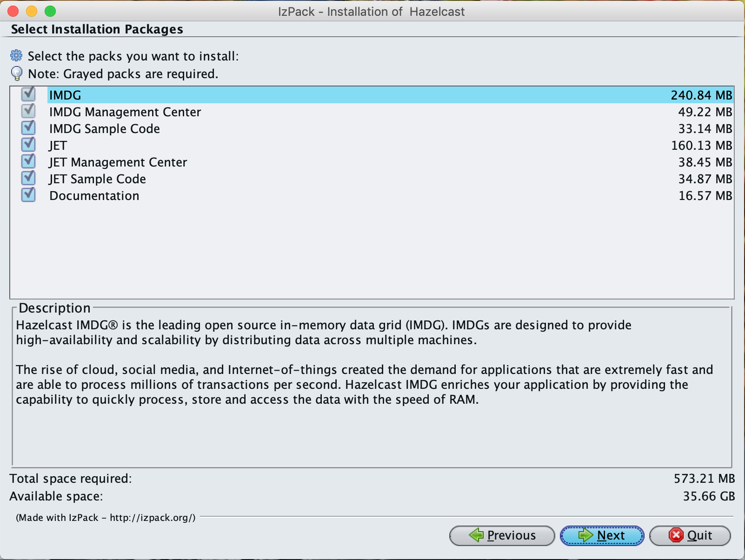Toggle the IMDG Management Center checkbox

click(x=28, y=111)
